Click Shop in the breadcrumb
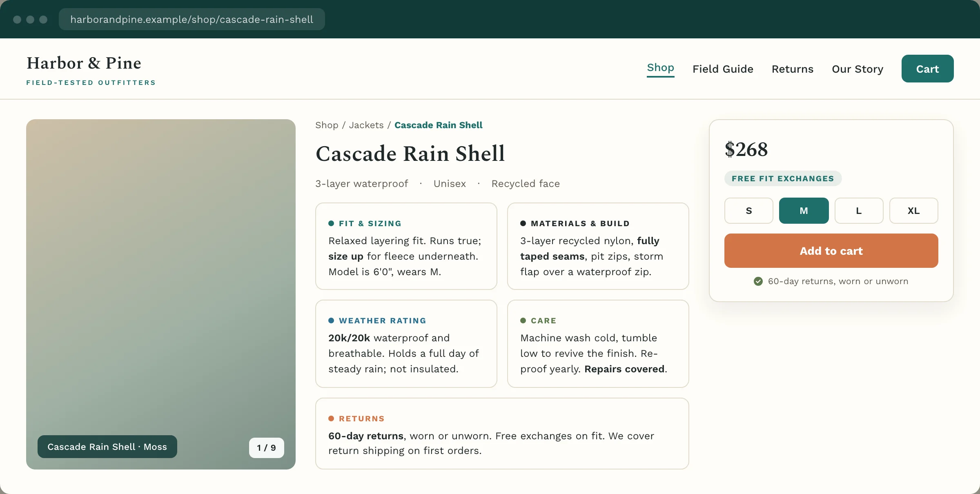 click(x=327, y=125)
